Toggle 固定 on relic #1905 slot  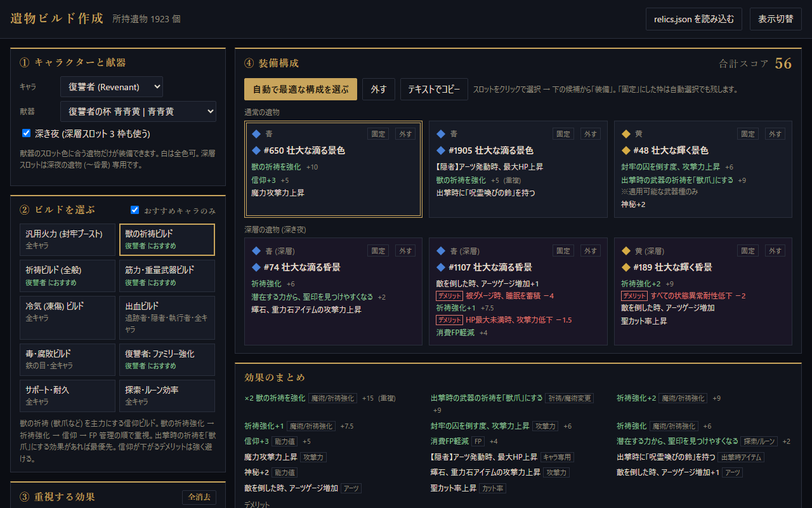(x=563, y=134)
